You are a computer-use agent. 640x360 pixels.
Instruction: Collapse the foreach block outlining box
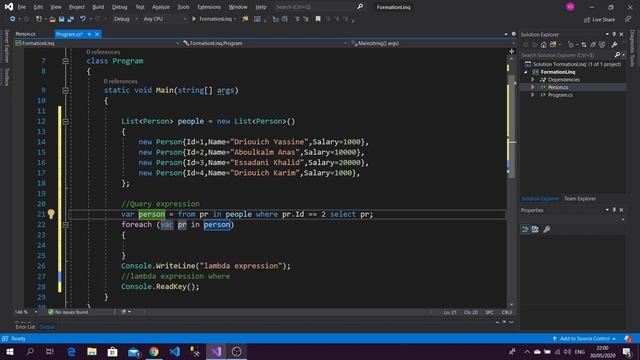(x=65, y=225)
